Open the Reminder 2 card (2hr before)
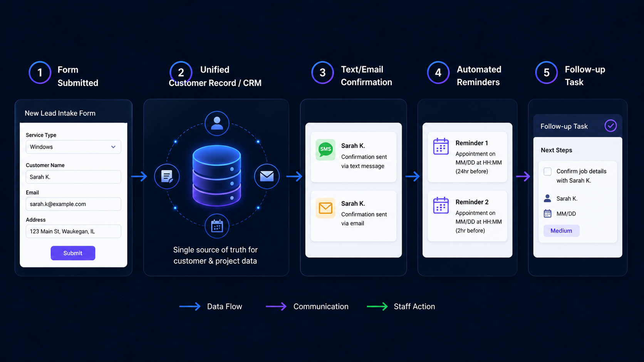 tap(467, 216)
